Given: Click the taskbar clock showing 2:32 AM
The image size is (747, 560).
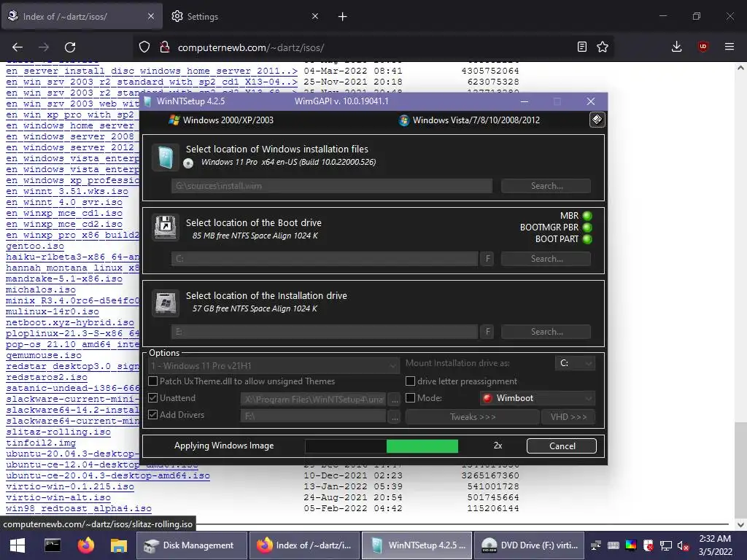Looking at the screenshot, I should [715, 545].
